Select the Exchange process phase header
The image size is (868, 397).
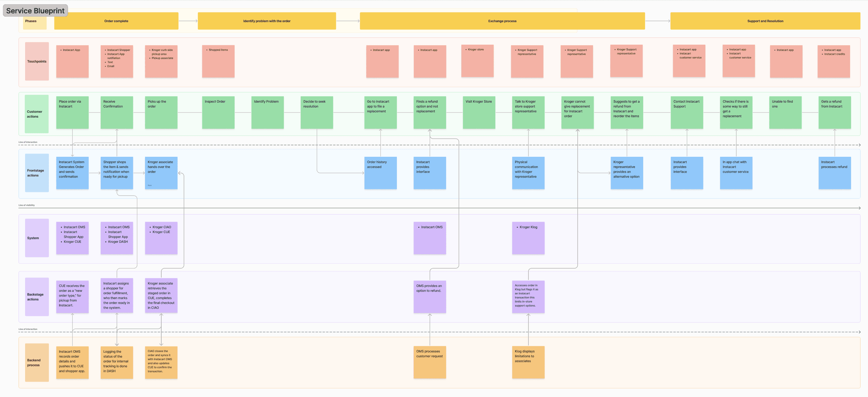[x=502, y=21]
